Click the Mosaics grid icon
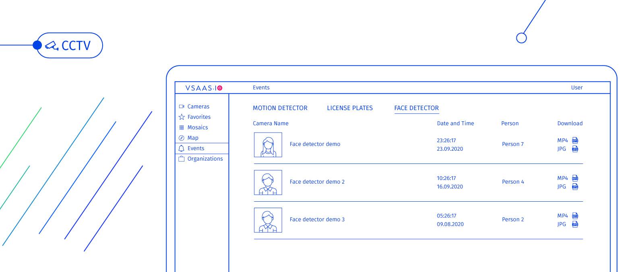Screen dimensions: 644x272 (182, 128)
